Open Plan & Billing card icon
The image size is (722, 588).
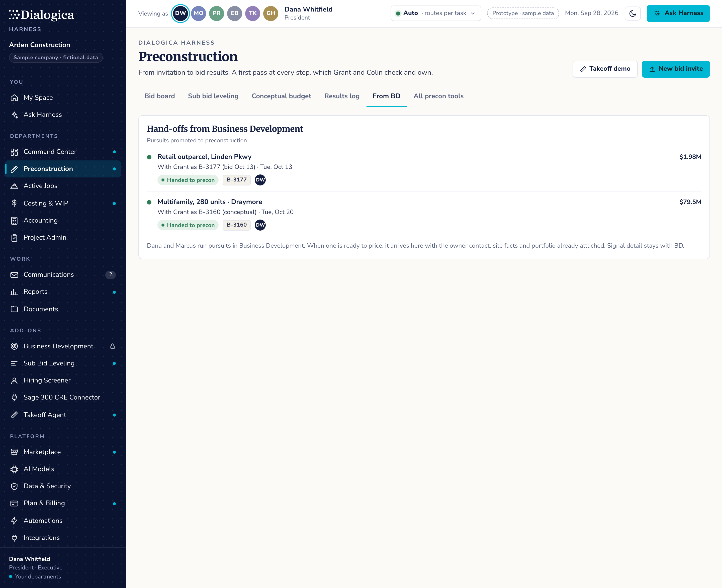pos(14,503)
